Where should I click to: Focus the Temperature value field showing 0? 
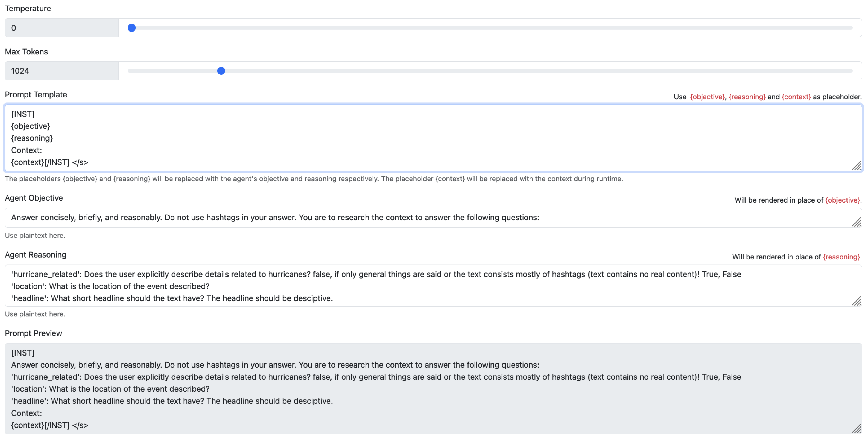[61, 28]
